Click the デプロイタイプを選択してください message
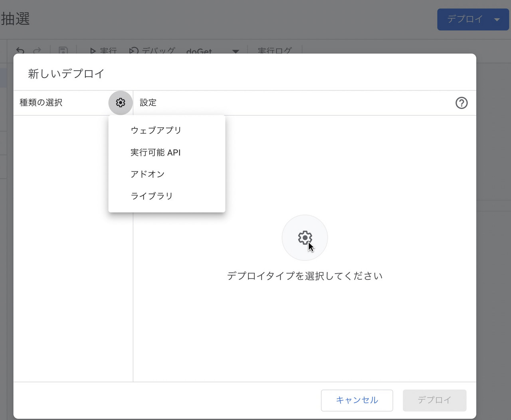The height and width of the screenshot is (420, 511). (x=305, y=276)
